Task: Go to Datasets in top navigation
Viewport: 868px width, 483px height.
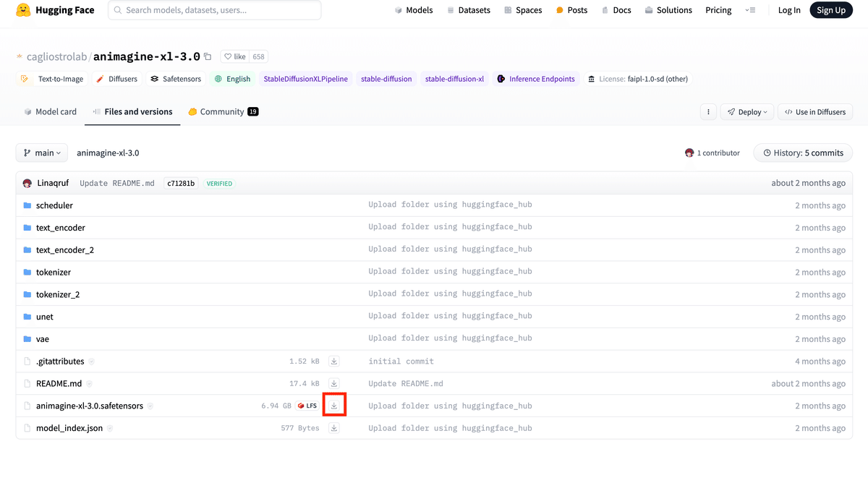Action: pos(469,10)
